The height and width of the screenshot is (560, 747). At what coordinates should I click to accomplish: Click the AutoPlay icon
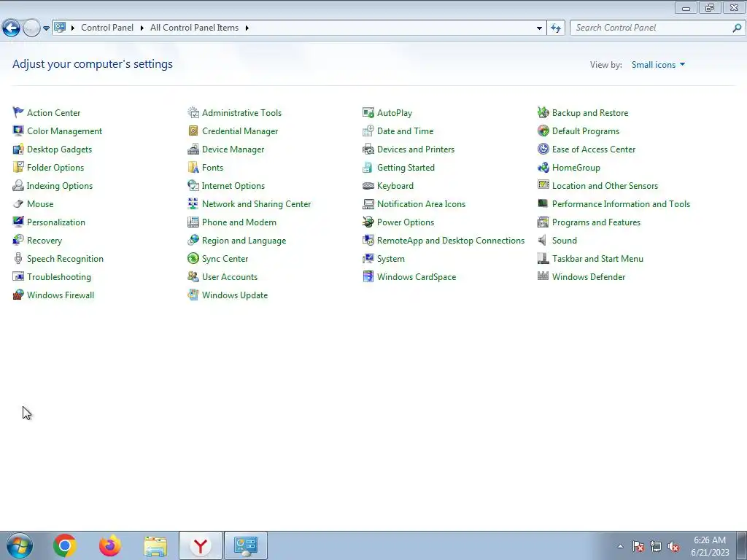point(368,112)
